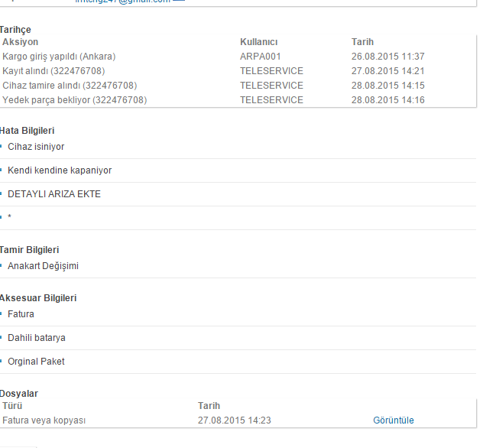
Task: Select the 'Kendi kendine kapaniyor' error item
Action: (60, 170)
